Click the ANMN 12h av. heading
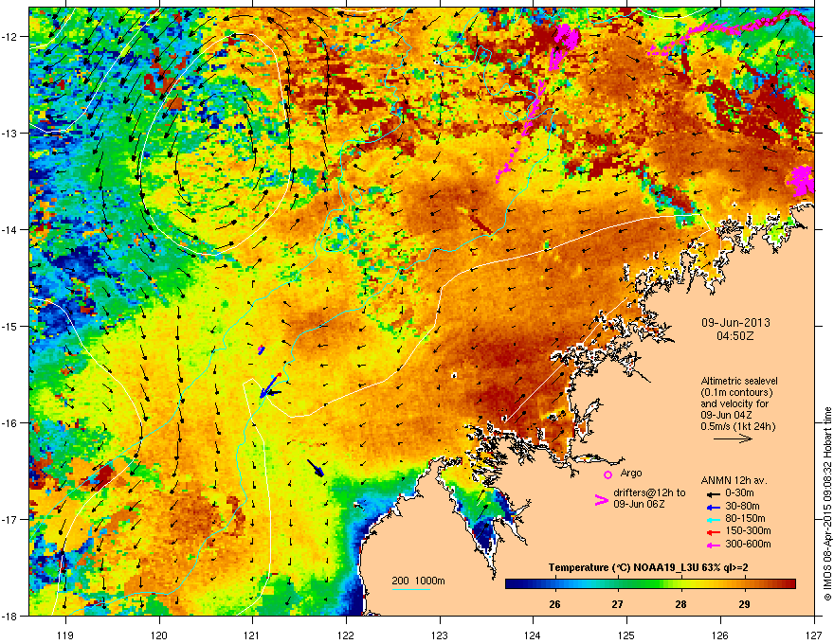Viewport: 834px width, 644px height. (x=734, y=480)
